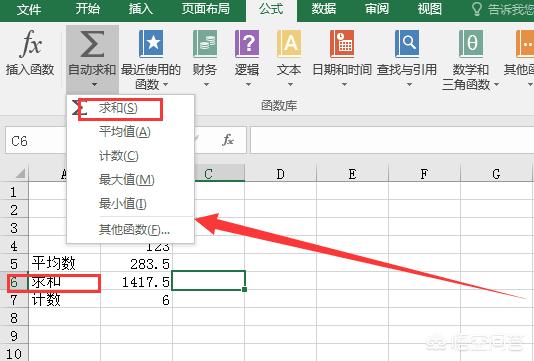Image resolution: width=534 pixels, height=361 pixels.
Task: Switch to the Home (开始) tab
Action: (87, 9)
